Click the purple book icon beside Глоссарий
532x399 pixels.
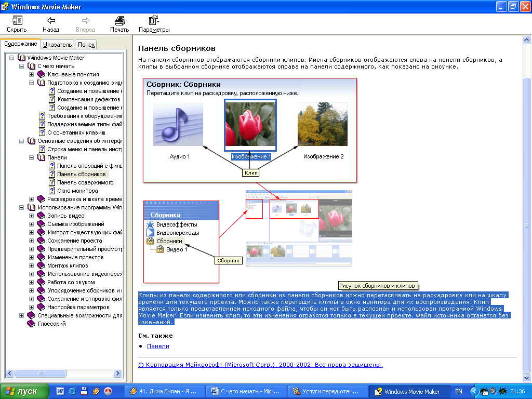click(31, 324)
